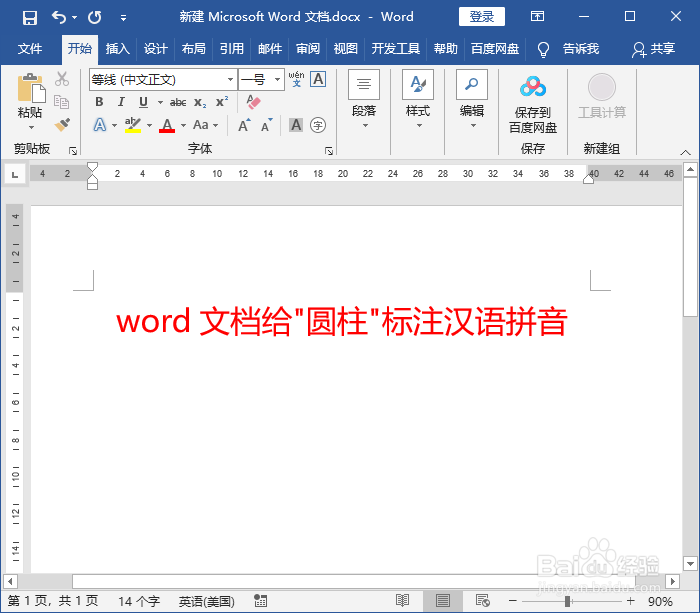This screenshot has width=700, height=613.
Task: Open the 段落 paragraph group
Action: (x=364, y=99)
